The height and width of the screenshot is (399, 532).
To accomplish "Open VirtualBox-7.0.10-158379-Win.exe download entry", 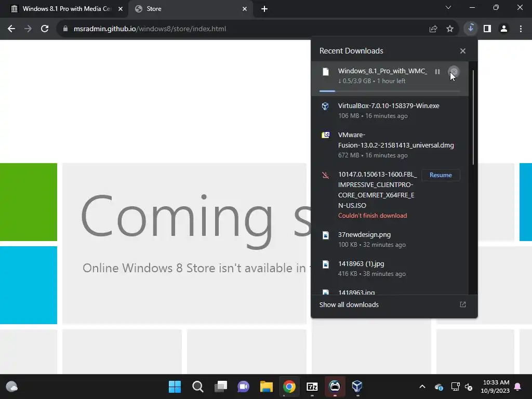I will (x=390, y=111).
